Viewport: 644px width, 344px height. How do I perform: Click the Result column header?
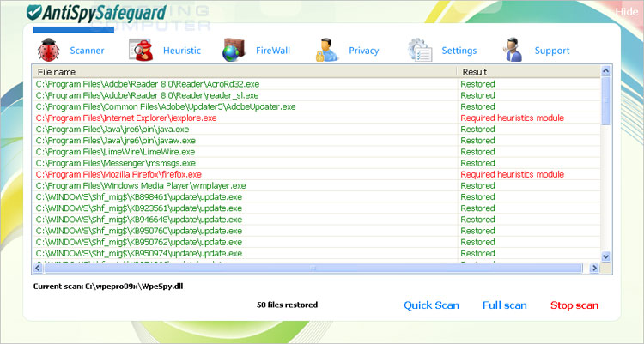[x=529, y=72]
